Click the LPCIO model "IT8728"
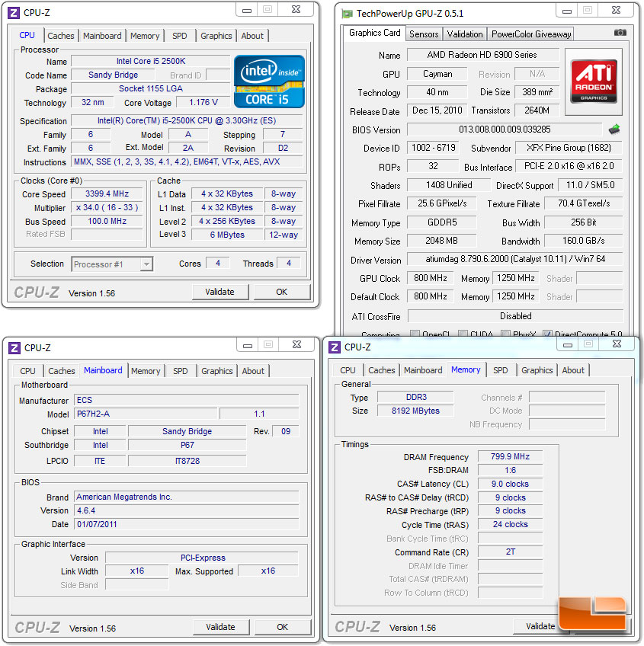 187,461
